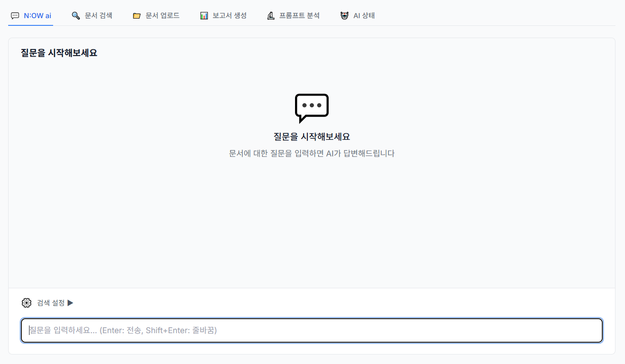Select the bar chart icon for 보고서 생성

tap(203, 15)
